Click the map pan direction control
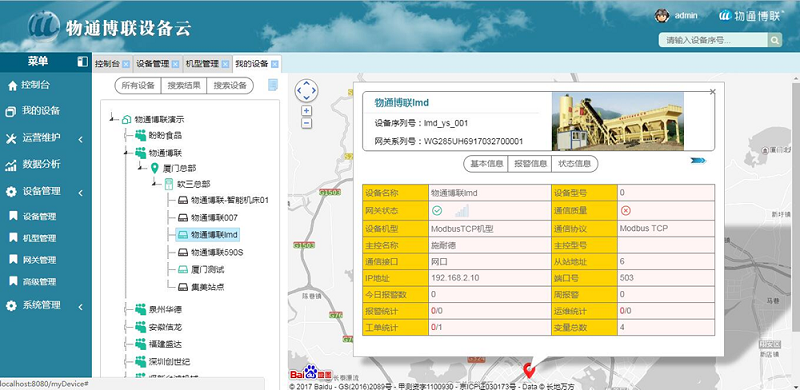 coord(306,91)
